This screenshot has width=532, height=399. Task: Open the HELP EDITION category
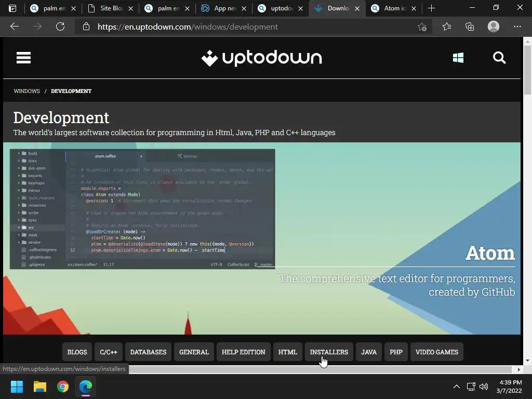pos(243,352)
